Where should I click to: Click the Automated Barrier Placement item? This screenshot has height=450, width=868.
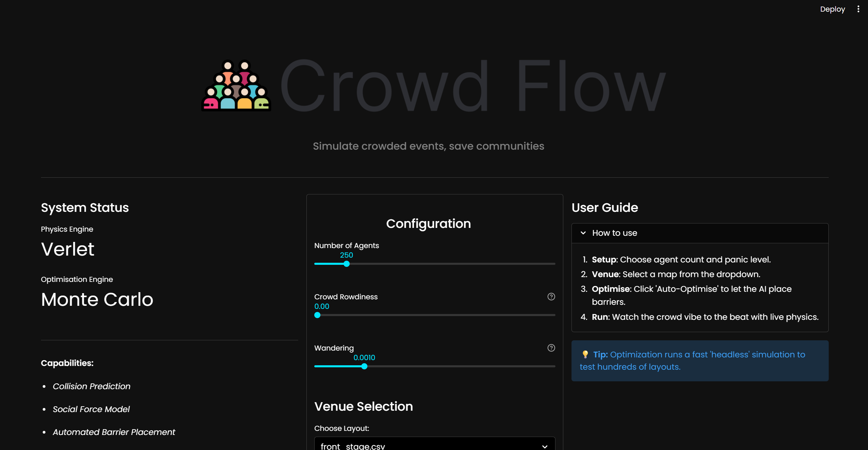pos(114,432)
